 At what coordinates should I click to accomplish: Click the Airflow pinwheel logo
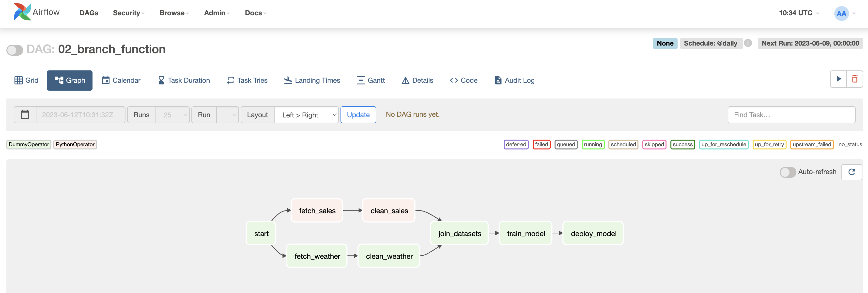(22, 12)
